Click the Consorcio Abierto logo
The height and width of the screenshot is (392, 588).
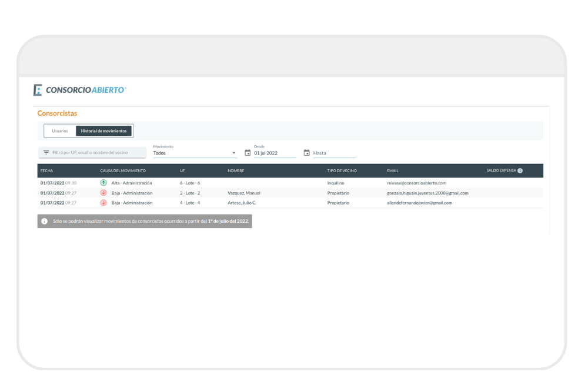[80, 90]
